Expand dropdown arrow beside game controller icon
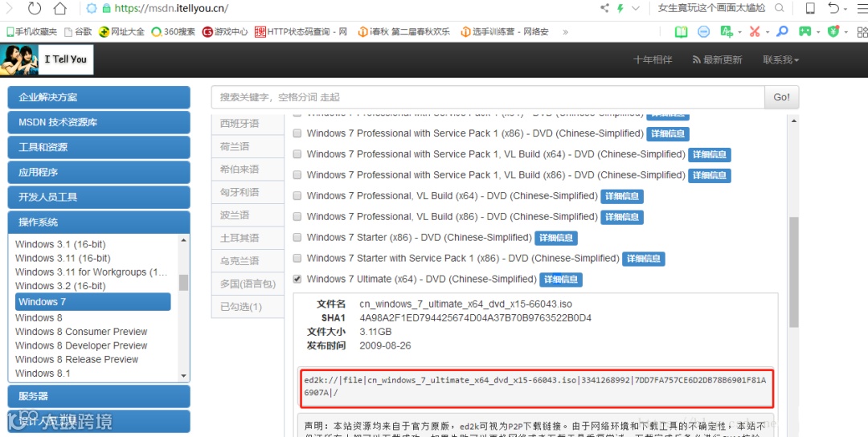Viewport: 868px width, 437px height. tap(817, 33)
